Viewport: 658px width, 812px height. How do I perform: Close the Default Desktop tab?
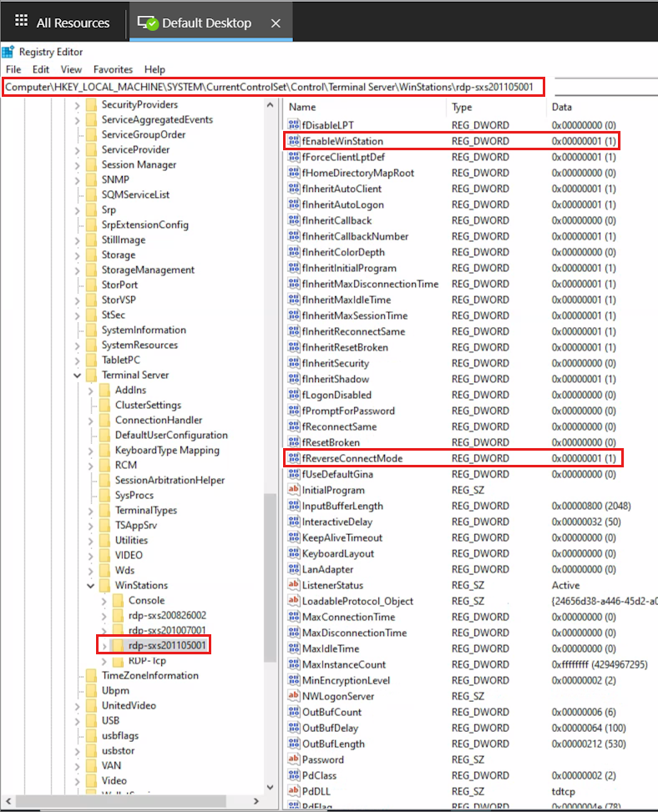[x=276, y=23]
